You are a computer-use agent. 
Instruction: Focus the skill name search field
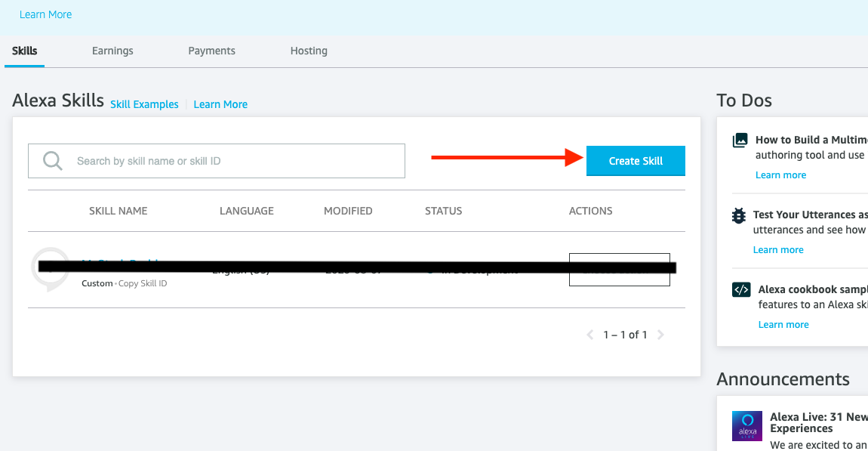217,161
